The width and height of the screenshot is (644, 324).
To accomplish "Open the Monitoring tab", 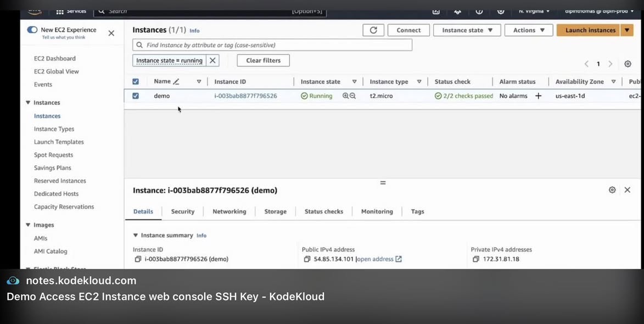I will pyautogui.click(x=377, y=211).
